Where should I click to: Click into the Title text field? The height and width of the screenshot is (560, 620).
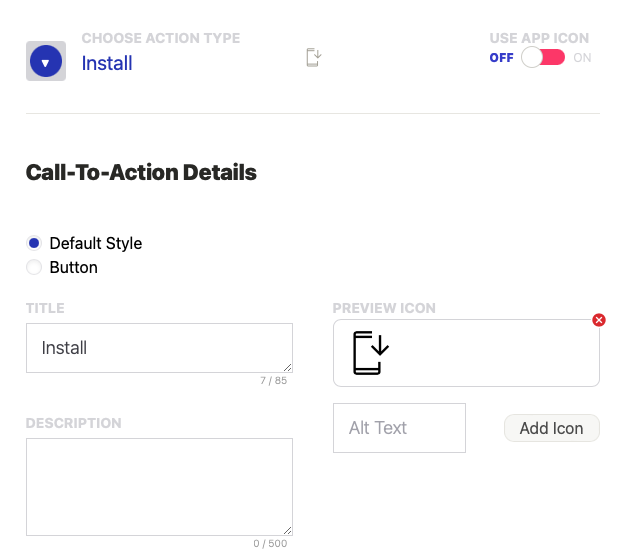[159, 348]
